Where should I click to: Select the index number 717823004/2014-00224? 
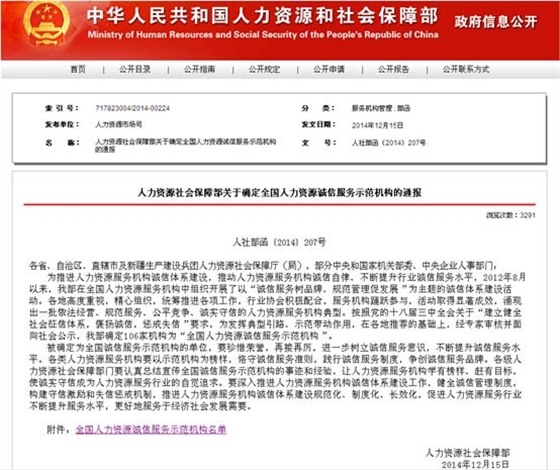[132, 108]
